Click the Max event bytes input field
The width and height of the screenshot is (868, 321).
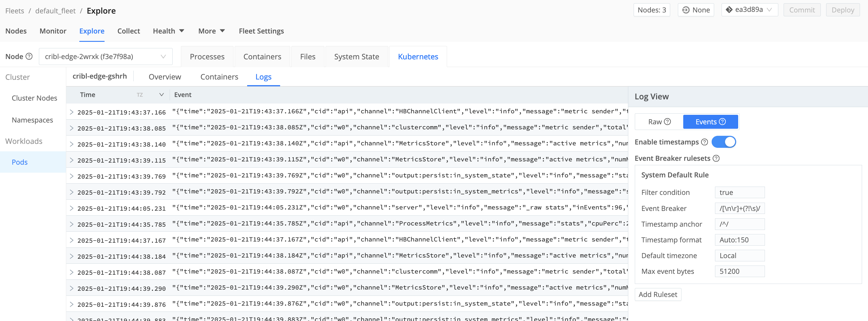[x=740, y=271]
